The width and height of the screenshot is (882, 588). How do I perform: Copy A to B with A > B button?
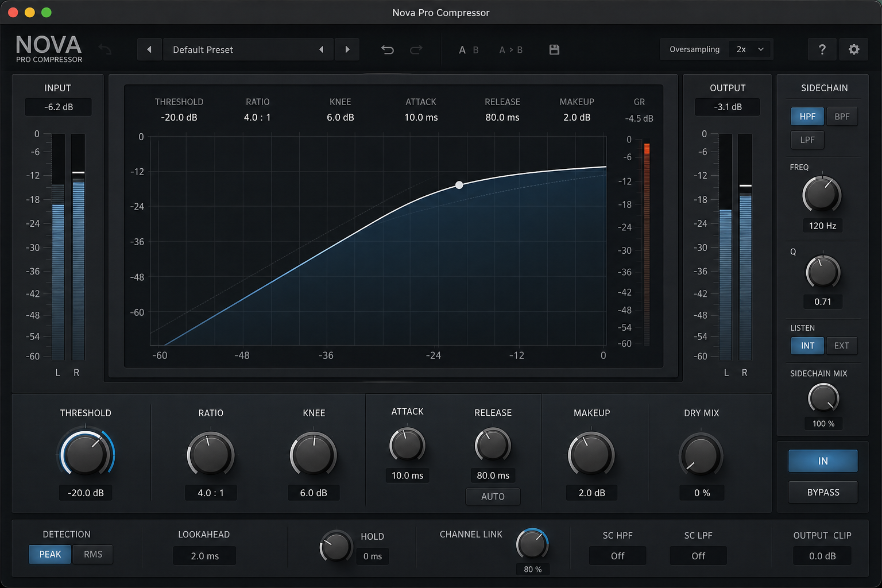[x=511, y=50]
